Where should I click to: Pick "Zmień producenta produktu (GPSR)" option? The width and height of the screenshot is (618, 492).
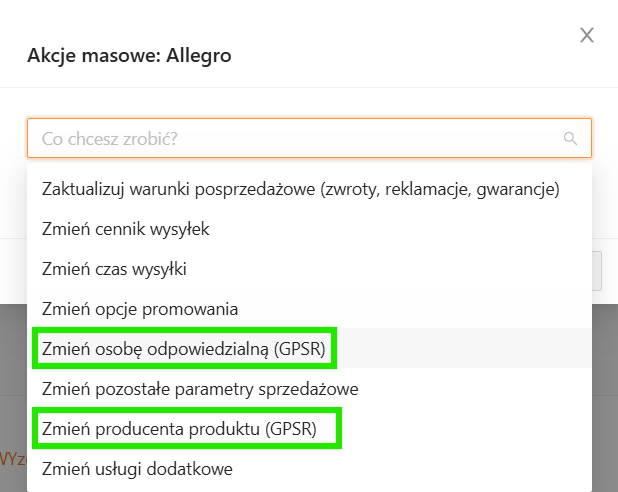tap(180, 429)
